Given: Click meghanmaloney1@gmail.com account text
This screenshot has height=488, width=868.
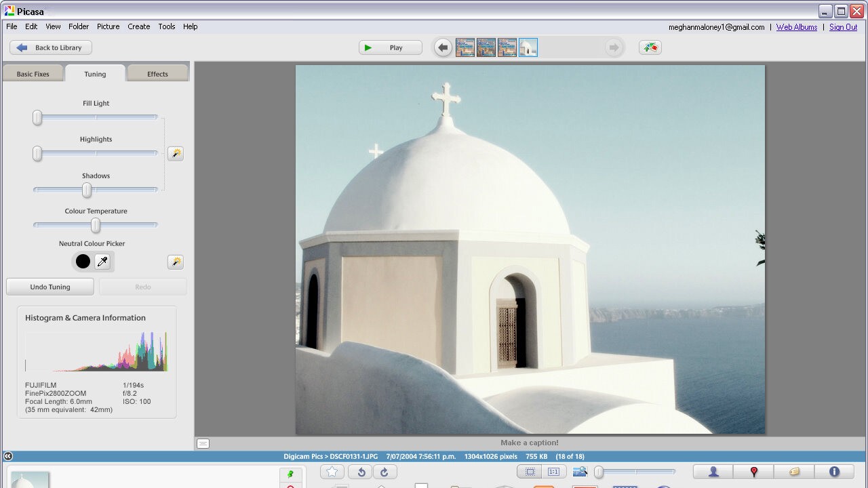Looking at the screenshot, I should click(x=716, y=27).
